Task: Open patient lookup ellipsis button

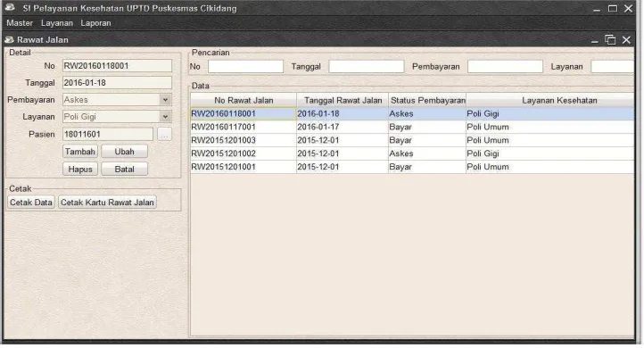Action: tap(164, 135)
